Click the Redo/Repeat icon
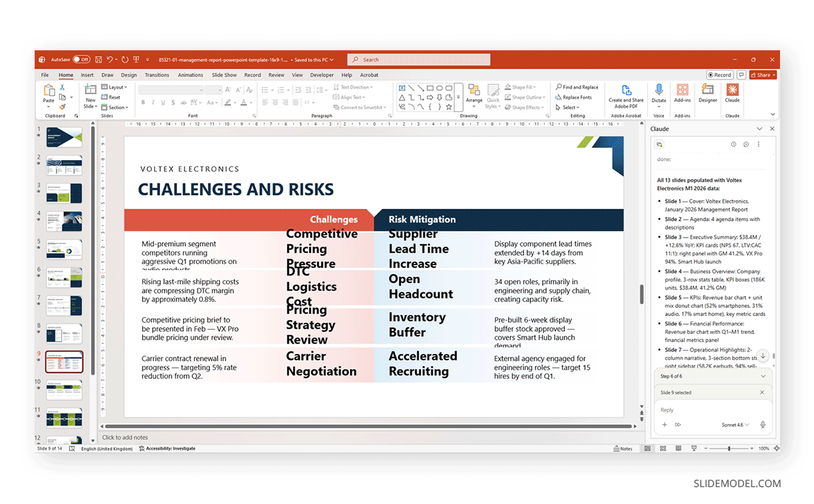The height and width of the screenshot is (504, 814). pyautogui.click(x=125, y=60)
